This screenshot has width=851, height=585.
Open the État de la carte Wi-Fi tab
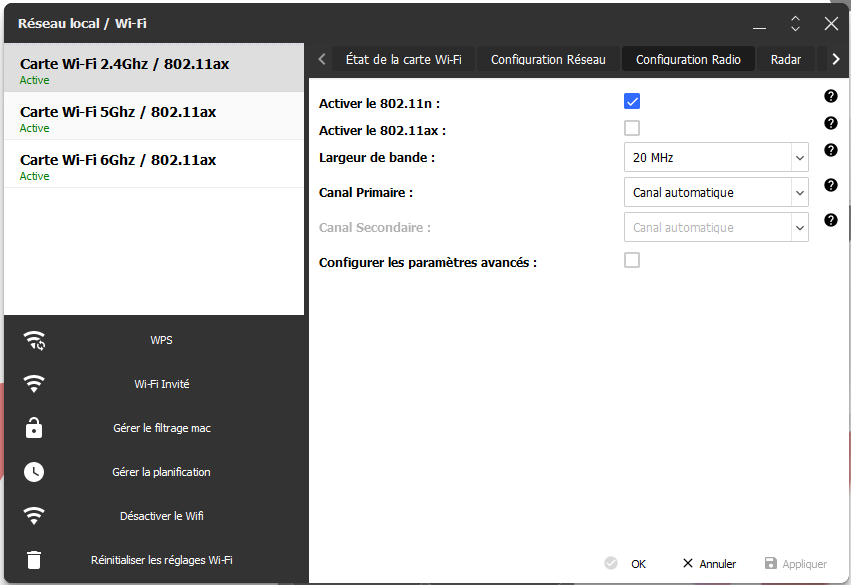pyautogui.click(x=404, y=60)
